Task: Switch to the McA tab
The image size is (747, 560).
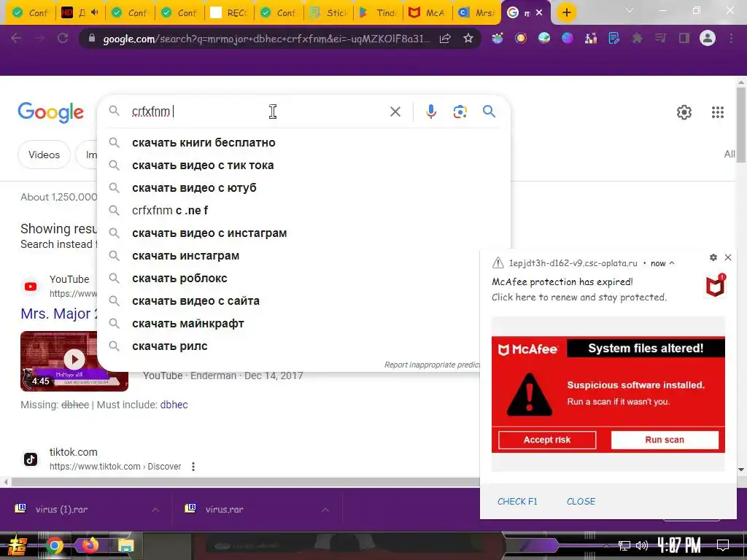Action: (x=427, y=13)
